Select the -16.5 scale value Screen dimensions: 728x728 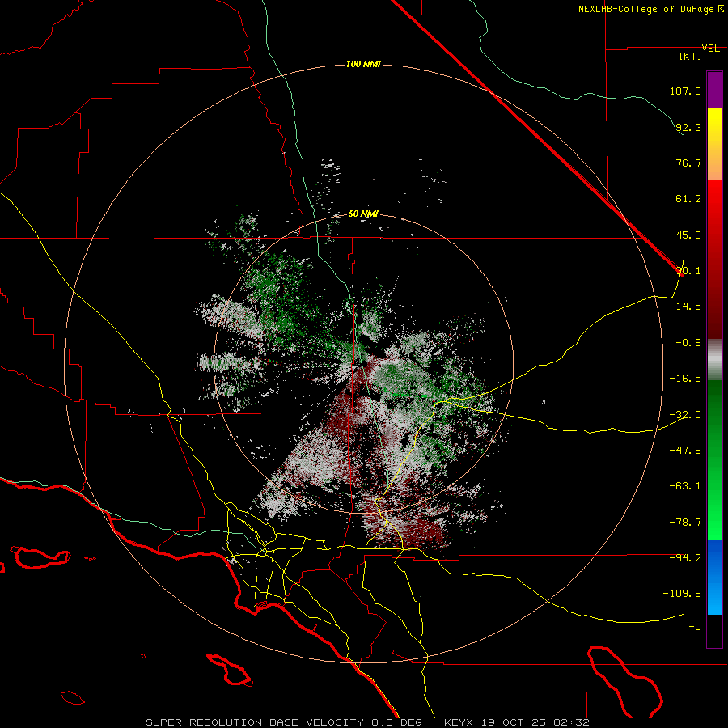(685, 378)
